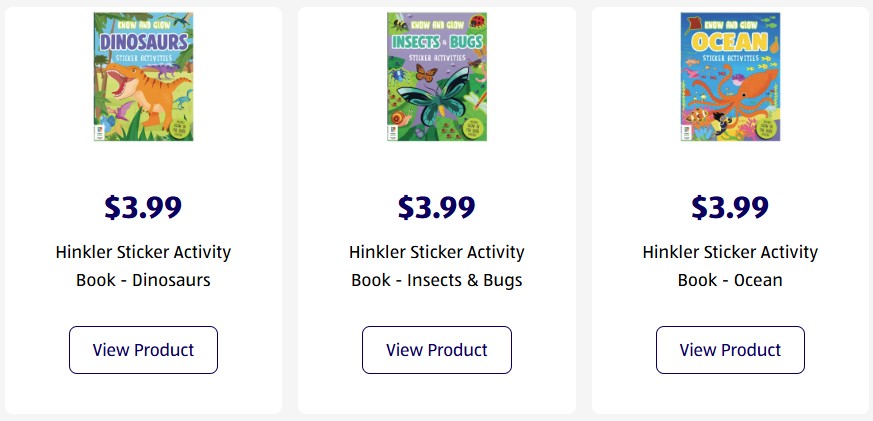
Task: Open the Hinkler Sticker Activity Book - Dinosaurs title
Action: (143, 266)
